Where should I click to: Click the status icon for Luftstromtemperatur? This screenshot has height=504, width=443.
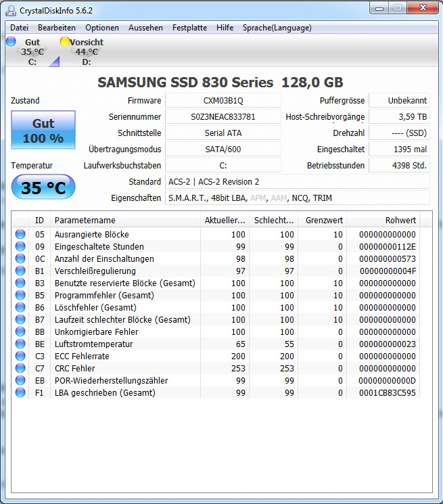point(20,344)
